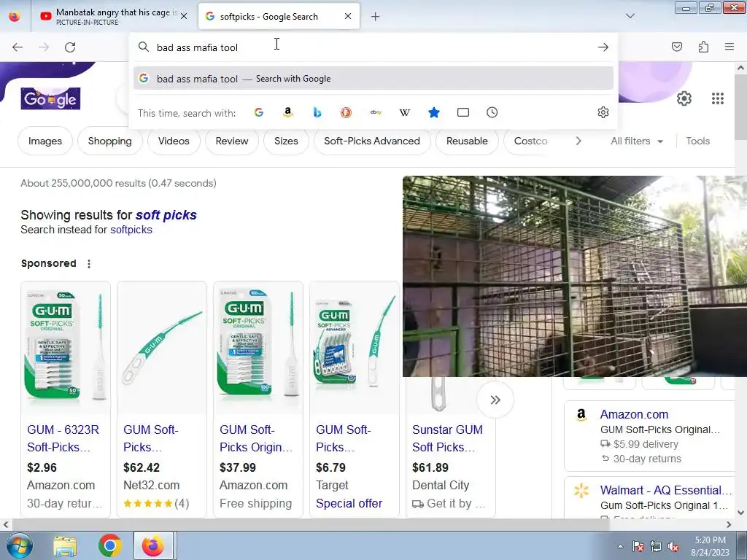This screenshot has width=747, height=560.
Task: Search this time with Bing
Action: pos(317,112)
